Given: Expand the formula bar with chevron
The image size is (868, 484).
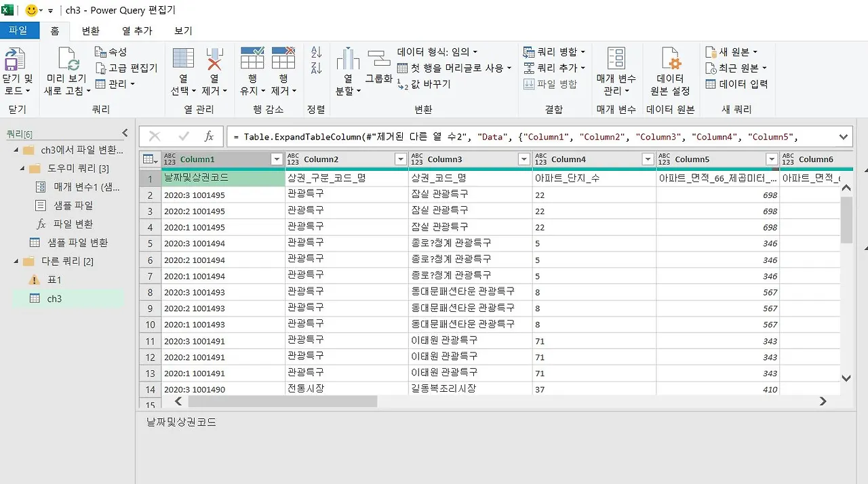Looking at the screenshot, I should pos(844,137).
